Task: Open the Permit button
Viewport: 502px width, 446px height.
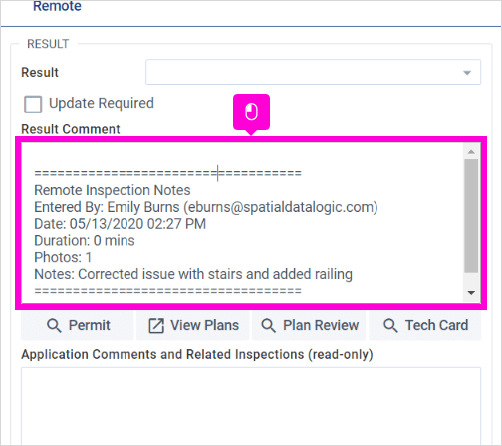Action: (77, 325)
